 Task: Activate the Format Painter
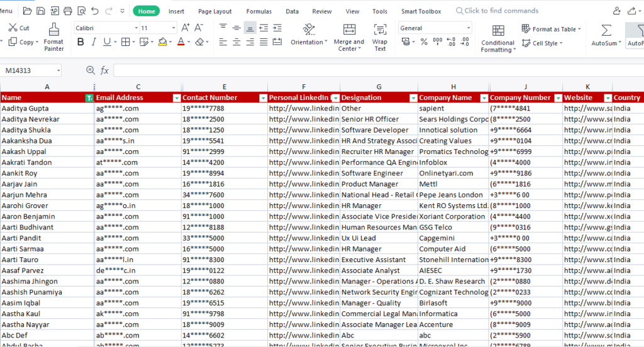point(54,37)
